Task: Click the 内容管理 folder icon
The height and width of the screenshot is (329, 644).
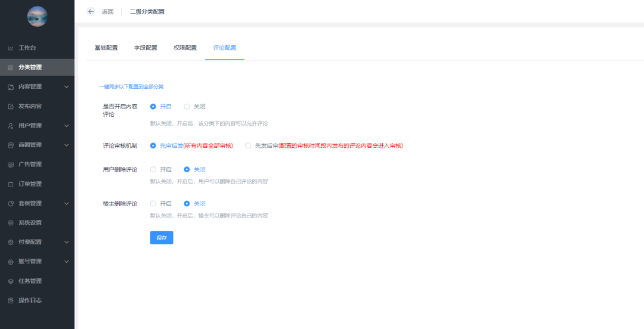Action: 11,86
